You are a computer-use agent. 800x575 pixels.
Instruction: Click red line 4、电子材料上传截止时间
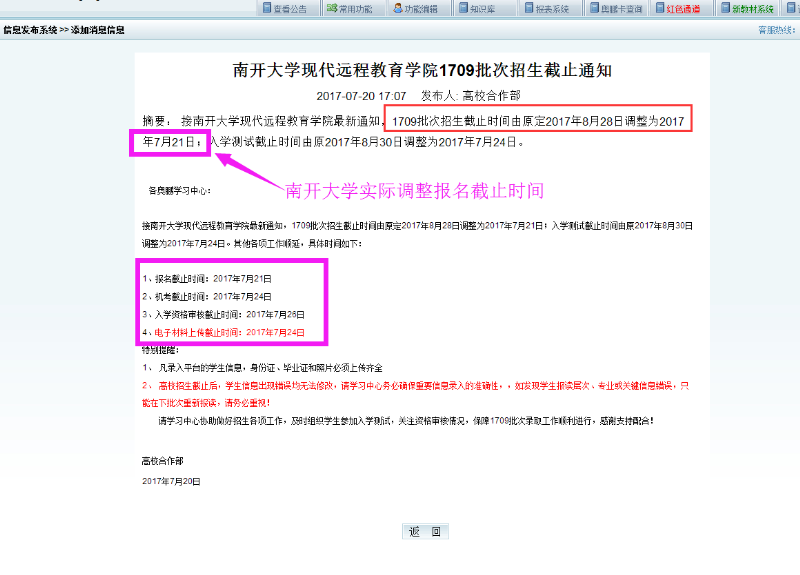[223, 332]
